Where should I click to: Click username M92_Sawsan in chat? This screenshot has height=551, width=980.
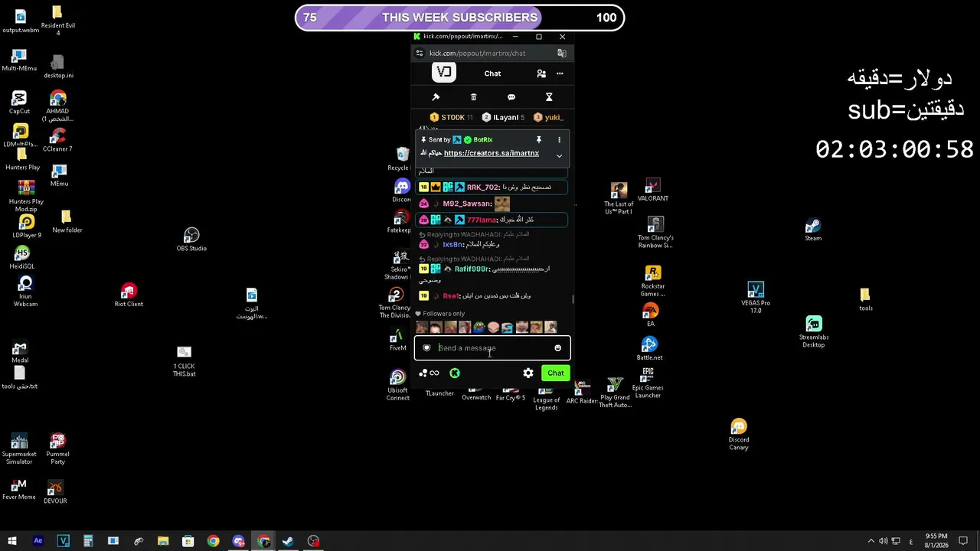coord(466,204)
